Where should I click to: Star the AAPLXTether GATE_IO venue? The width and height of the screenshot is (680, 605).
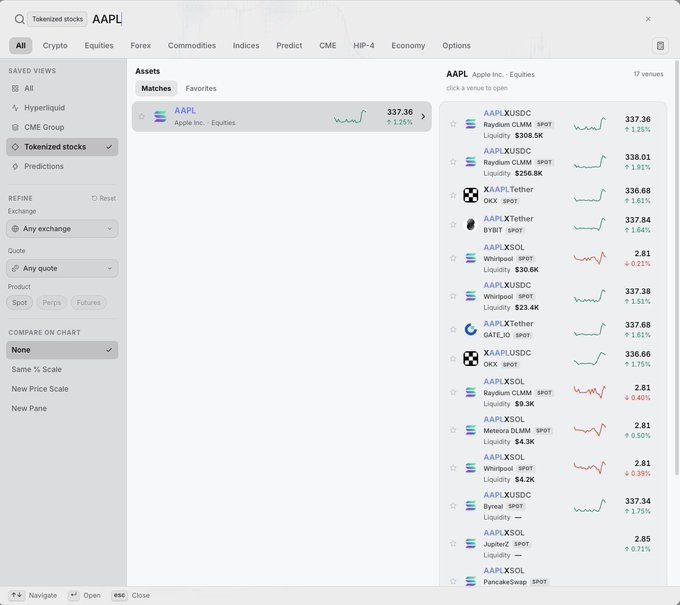[x=453, y=329]
